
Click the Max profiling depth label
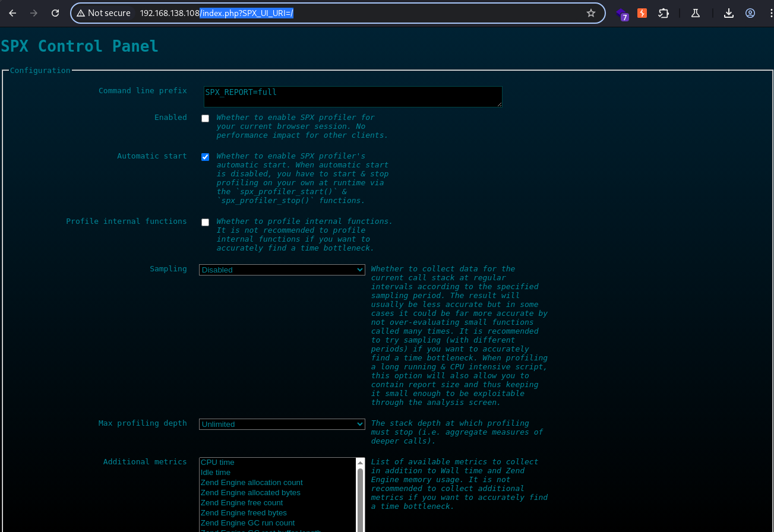tap(143, 423)
